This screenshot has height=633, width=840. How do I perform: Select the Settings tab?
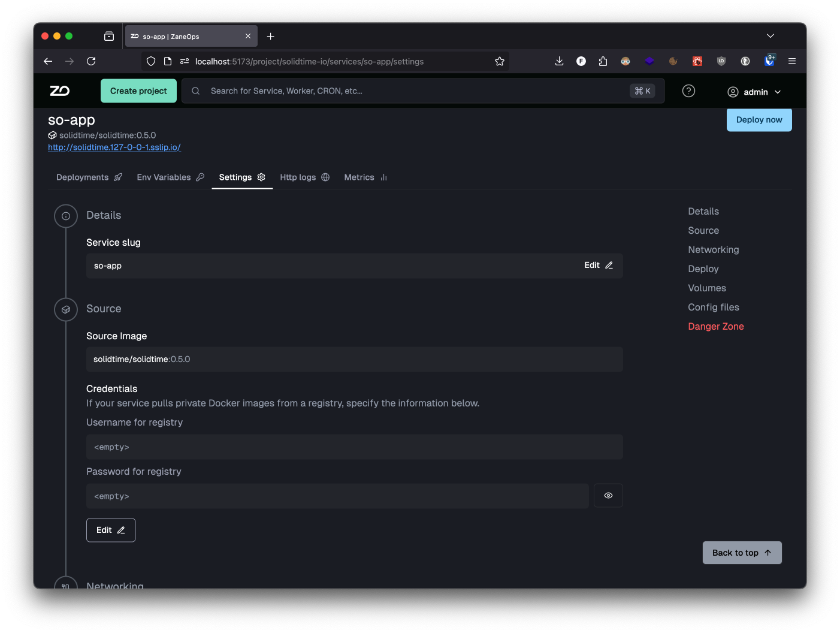point(242,177)
